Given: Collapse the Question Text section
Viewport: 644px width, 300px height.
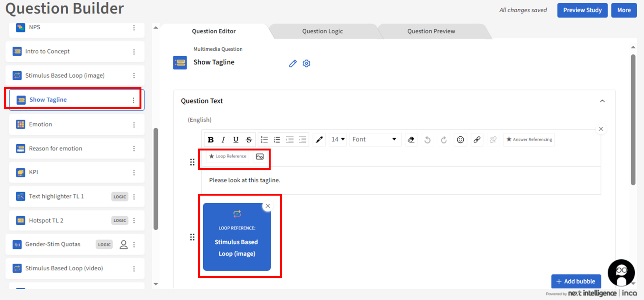Looking at the screenshot, I should tap(602, 101).
